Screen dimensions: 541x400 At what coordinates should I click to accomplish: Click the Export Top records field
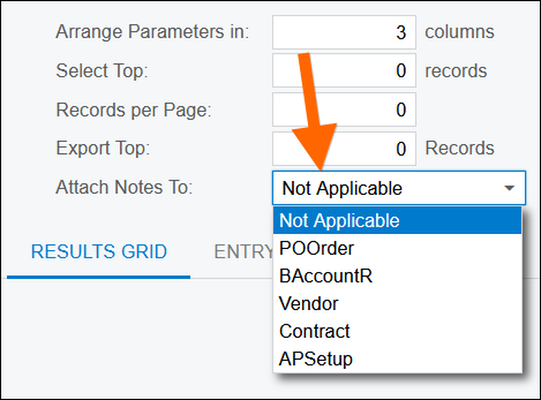click(344, 149)
